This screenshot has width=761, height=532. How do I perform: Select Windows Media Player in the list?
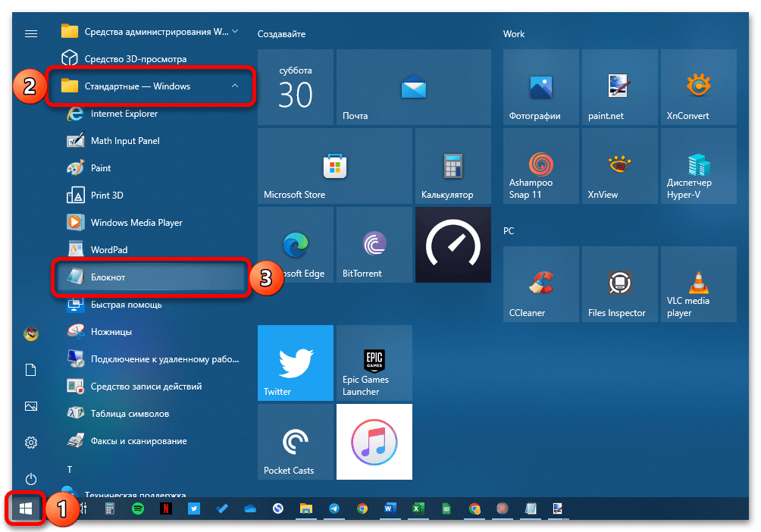coord(136,223)
